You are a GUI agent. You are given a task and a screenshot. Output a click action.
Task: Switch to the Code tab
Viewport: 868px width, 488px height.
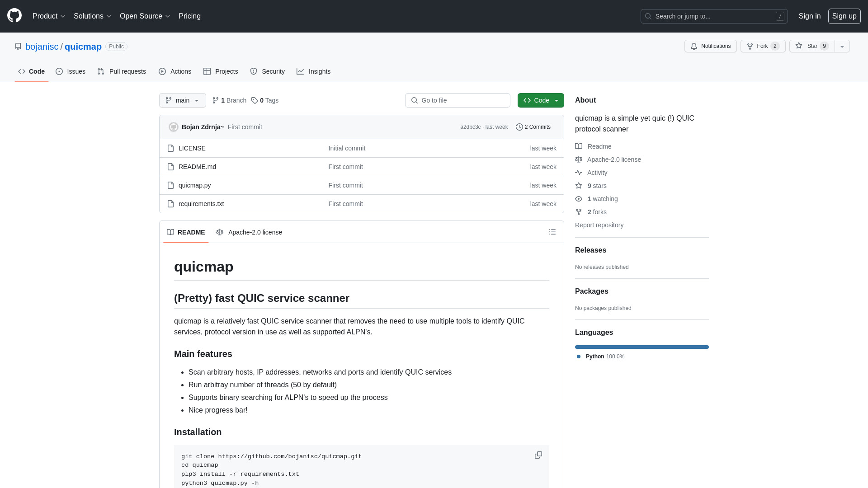pos(32,71)
